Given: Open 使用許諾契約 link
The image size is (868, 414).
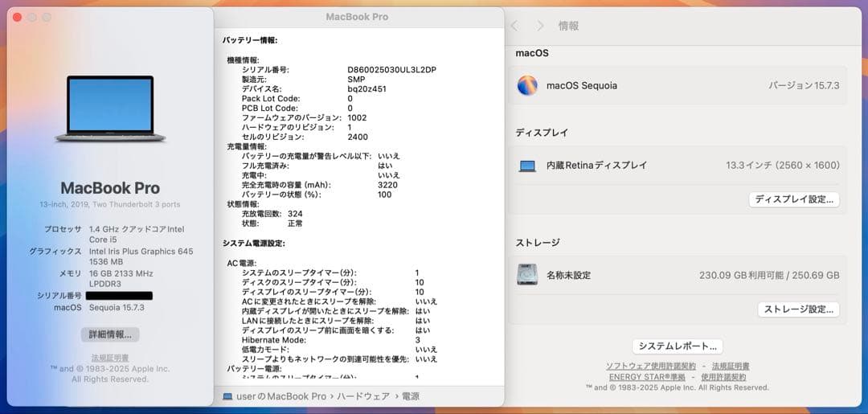Looking at the screenshot, I should click(723, 377).
